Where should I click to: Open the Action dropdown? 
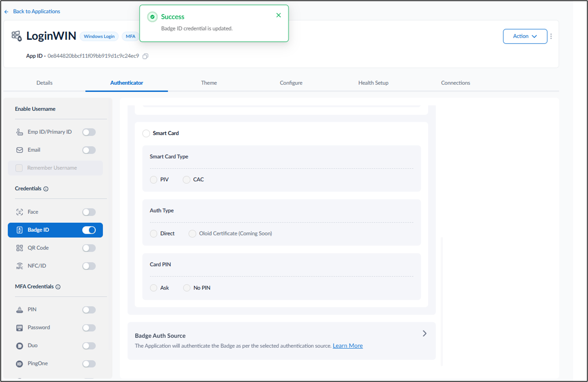point(525,36)
